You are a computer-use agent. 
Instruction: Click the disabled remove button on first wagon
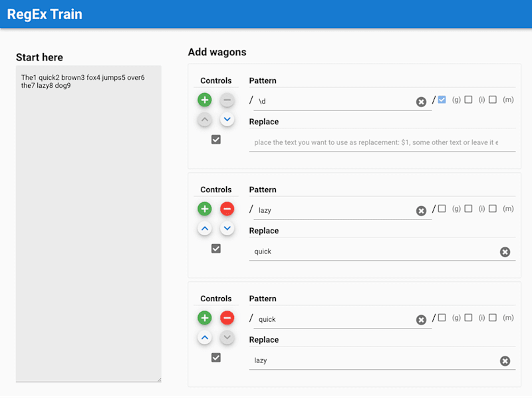pyautogui.click(x=227, y=100)
